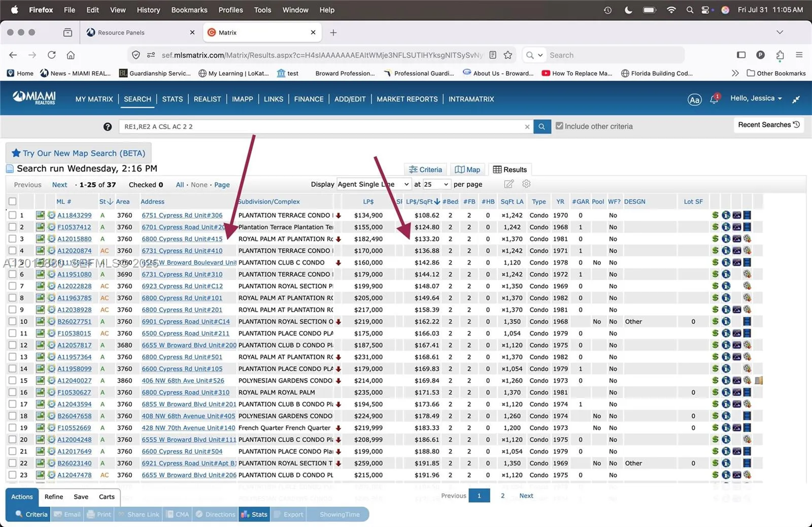Click the blue info icon in row 2
The height and width of the screenshot is (527, 812).
pos(726,227)
